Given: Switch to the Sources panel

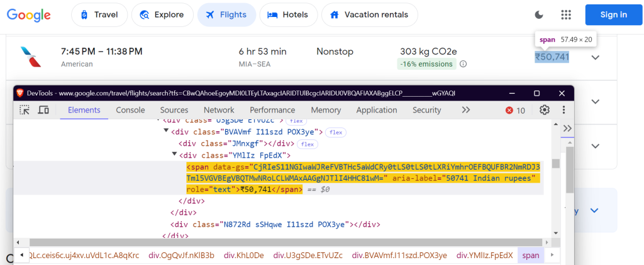Looking at the screenshot, I should pyautogui.click(x=174, y=110).
